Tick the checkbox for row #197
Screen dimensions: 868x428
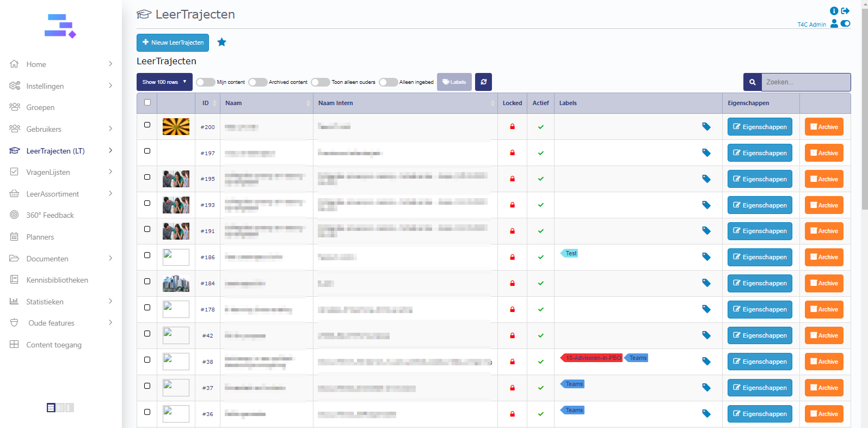147,151
